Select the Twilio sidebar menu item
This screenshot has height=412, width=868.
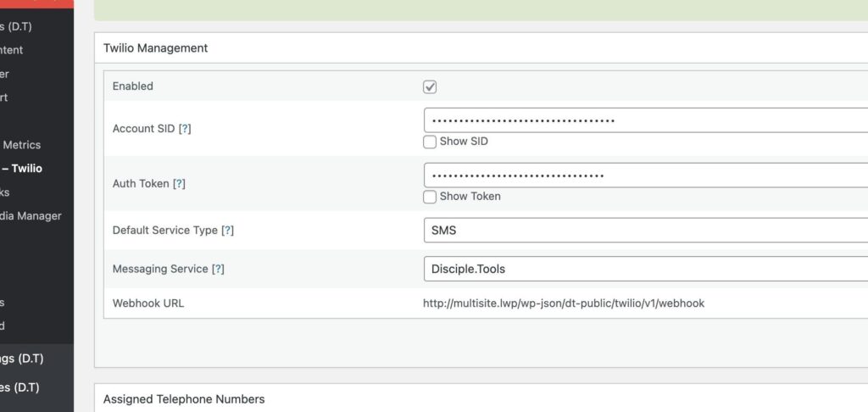[24, 169]
